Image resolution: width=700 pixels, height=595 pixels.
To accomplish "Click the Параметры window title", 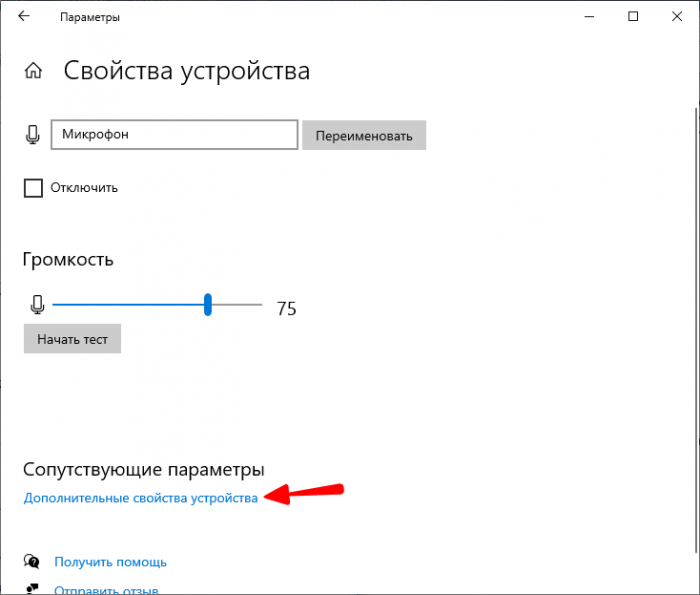I will click(x=90, y=17).
